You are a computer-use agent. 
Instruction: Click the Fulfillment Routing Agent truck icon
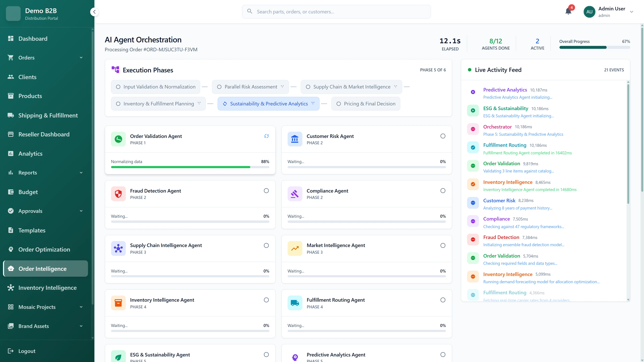click(x=295, y=303)
